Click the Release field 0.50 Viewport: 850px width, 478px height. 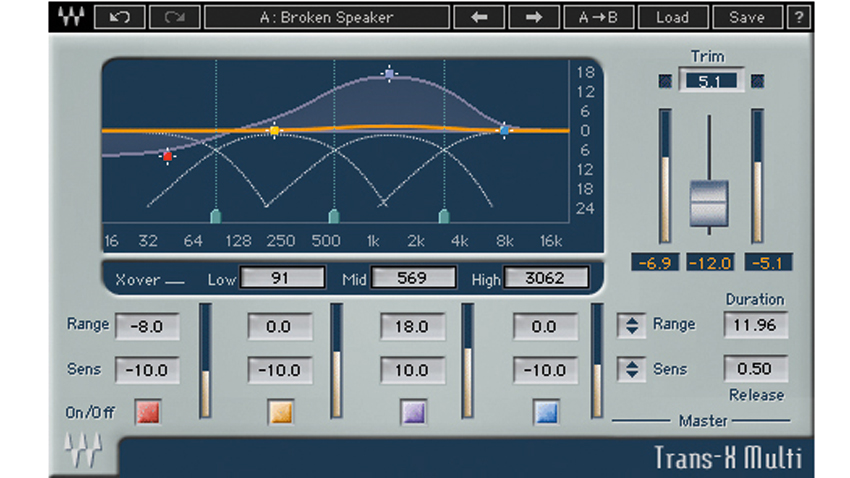(755, 369)
